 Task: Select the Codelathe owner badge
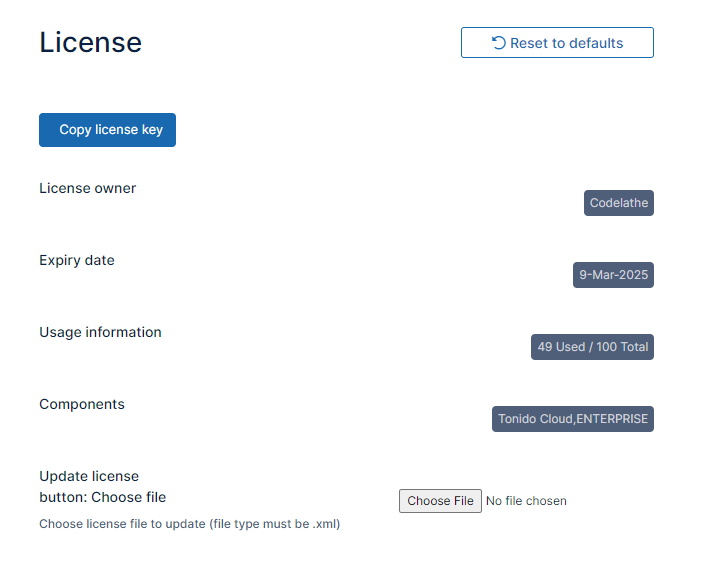(x=618, y=203)
